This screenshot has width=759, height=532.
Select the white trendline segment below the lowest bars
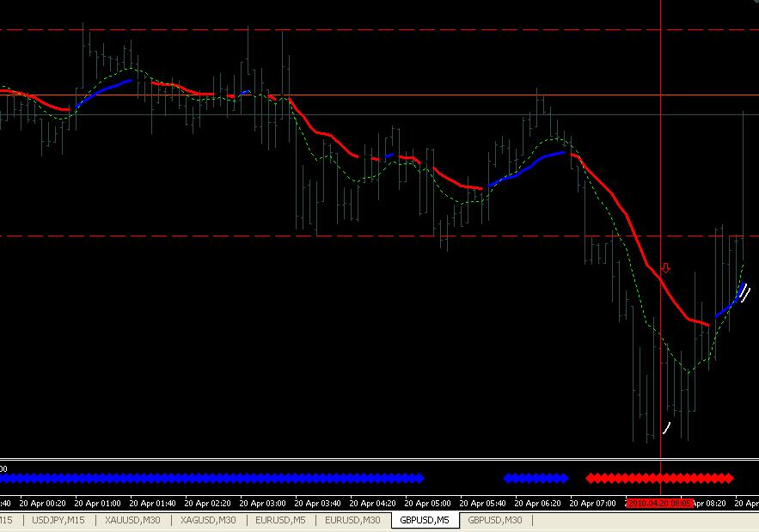[x=666, y=428]
